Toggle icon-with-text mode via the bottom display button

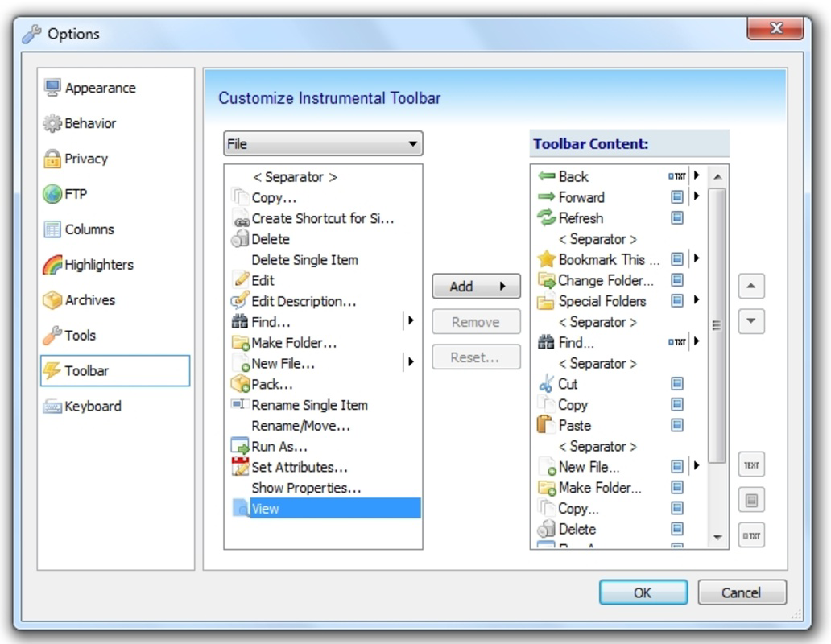[750, 535]
